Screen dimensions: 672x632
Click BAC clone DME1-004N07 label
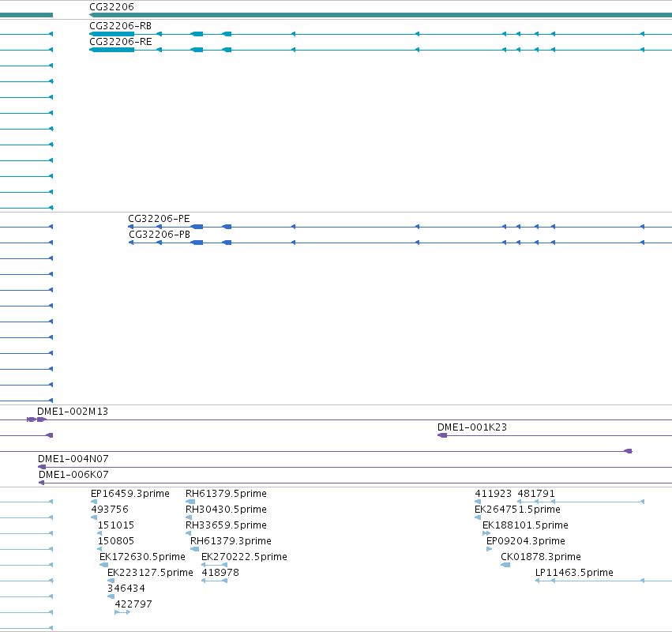(x=73, y=459)
